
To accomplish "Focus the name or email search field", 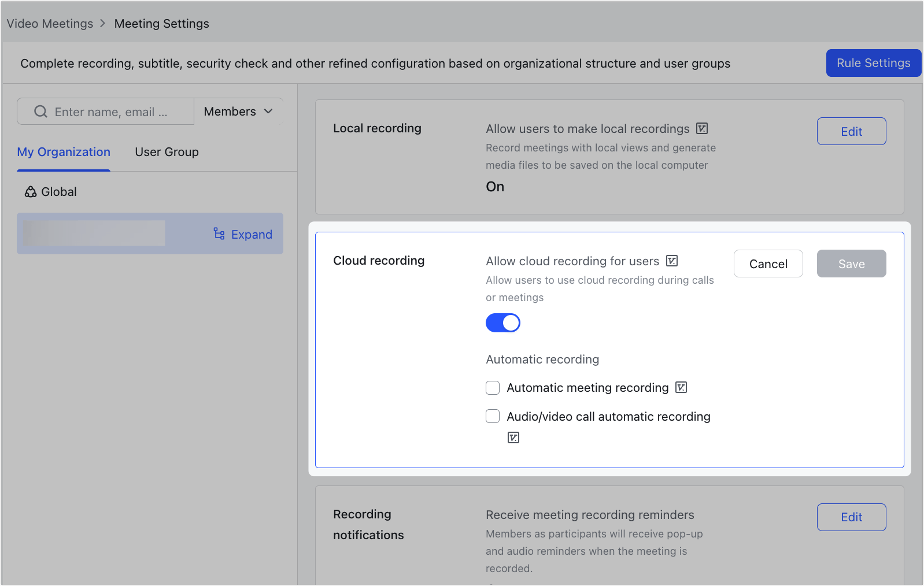I will [105, 112].
